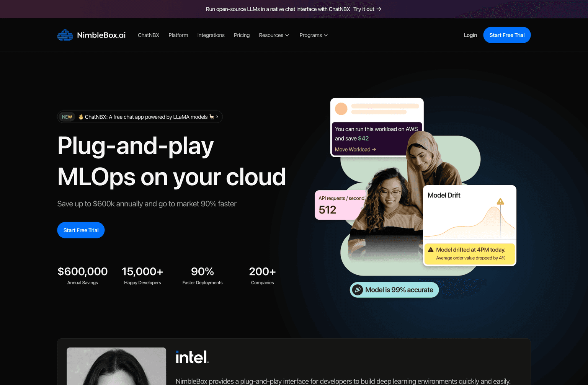Click the 200+ Companies stat
588x385 pixels.
tap(262, 276)
